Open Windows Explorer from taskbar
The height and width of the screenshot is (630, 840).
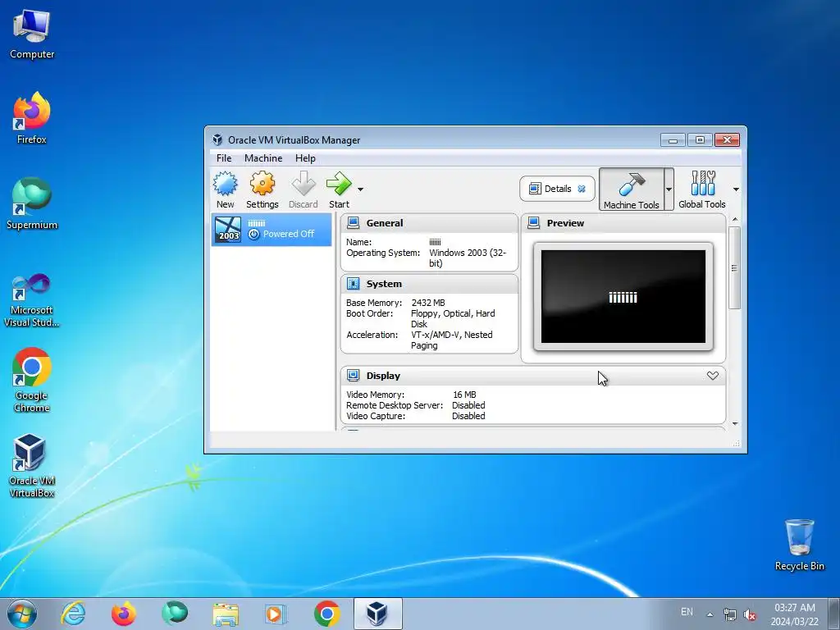point(226,614)
